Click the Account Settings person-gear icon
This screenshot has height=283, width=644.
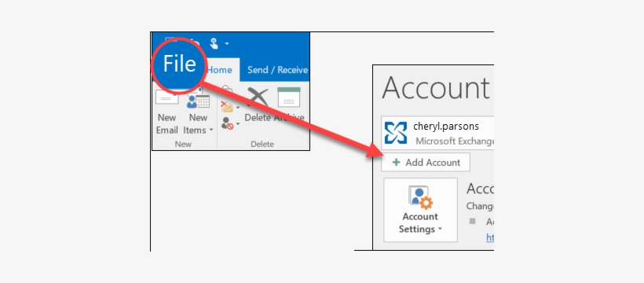point(420,198)
